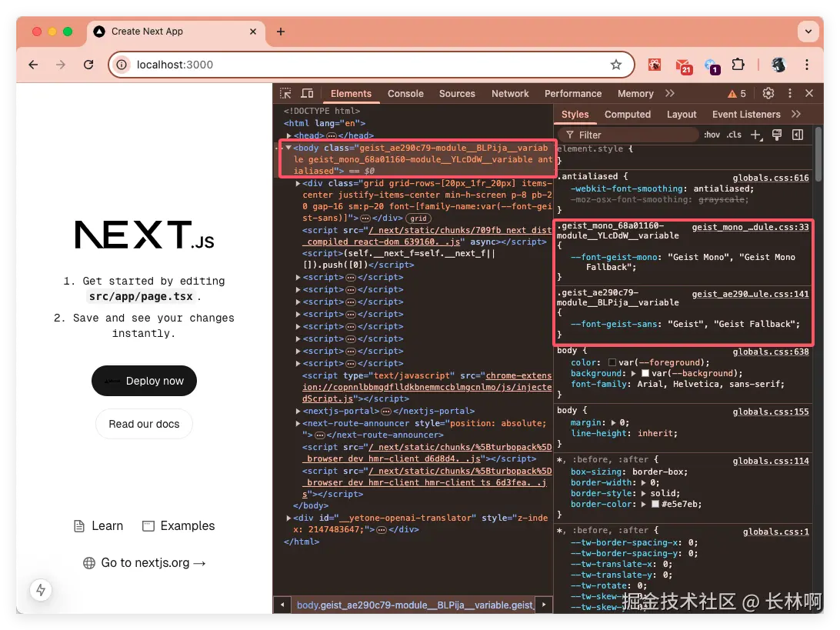Open DevTools settings gear
This screenshot has width=840, height=630.
click(768, 93)
